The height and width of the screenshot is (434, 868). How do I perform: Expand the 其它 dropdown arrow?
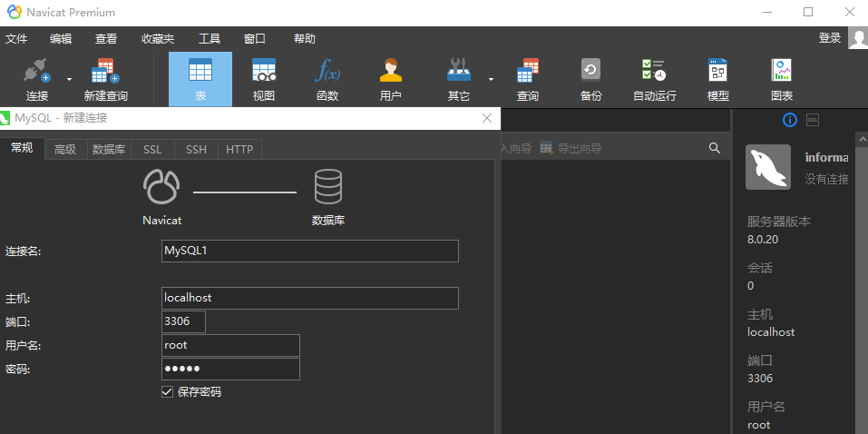pyautogui.click(x=491, y=79)
